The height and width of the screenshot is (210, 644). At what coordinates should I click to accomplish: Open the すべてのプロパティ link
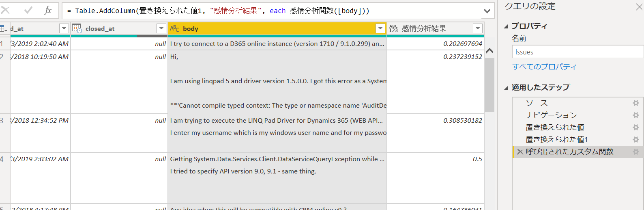point(544,67)
